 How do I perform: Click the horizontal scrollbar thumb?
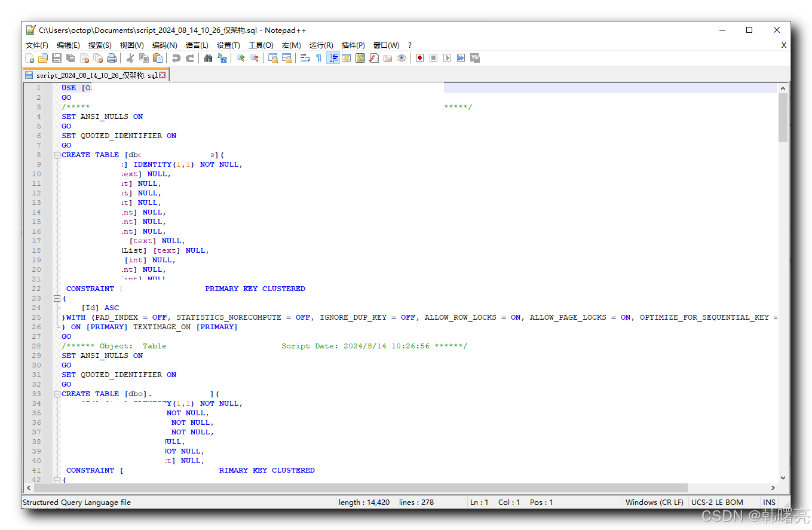[x=361, y=488]
